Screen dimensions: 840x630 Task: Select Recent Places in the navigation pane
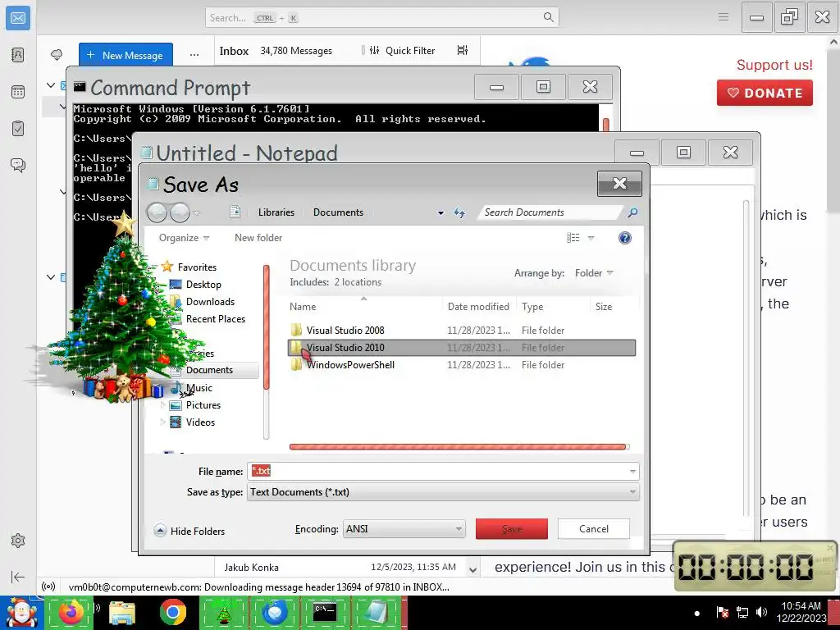pyautogui.click(x=216, y=319)
